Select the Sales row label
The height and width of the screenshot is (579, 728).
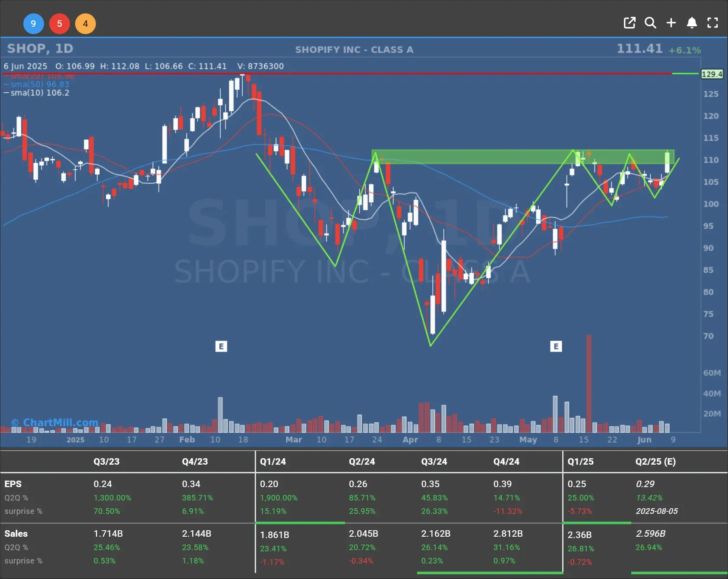point(16,534)
